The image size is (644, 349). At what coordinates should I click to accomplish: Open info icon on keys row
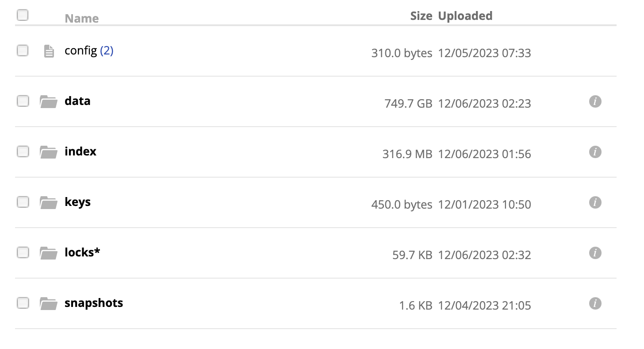click(x=595, y=202)
